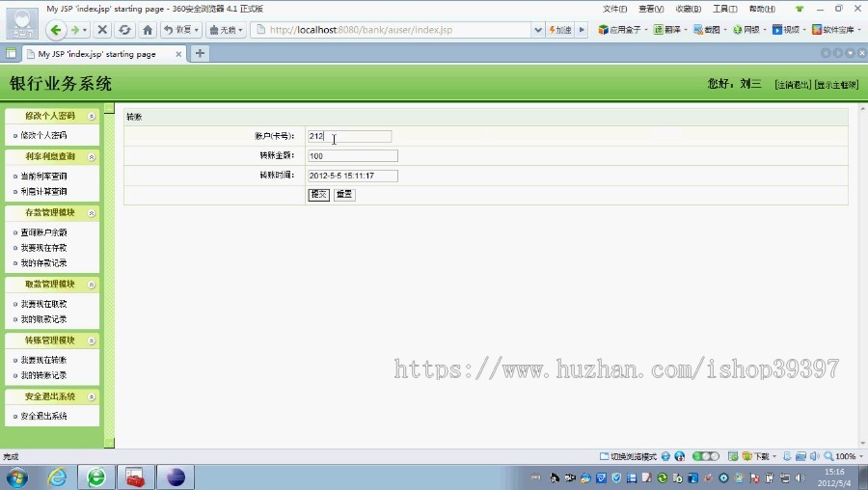Open the 修改个人密码 sidebar link

coord(43,135)
